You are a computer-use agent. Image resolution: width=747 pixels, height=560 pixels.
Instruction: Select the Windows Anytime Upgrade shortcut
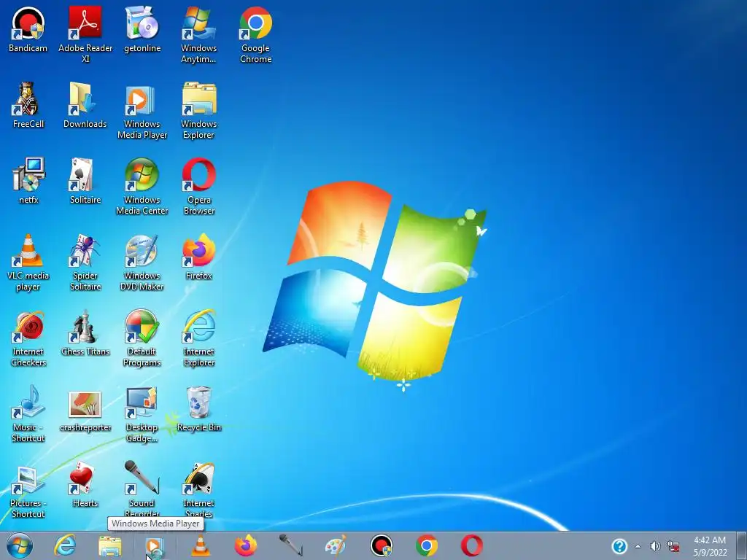coord(198,34)
